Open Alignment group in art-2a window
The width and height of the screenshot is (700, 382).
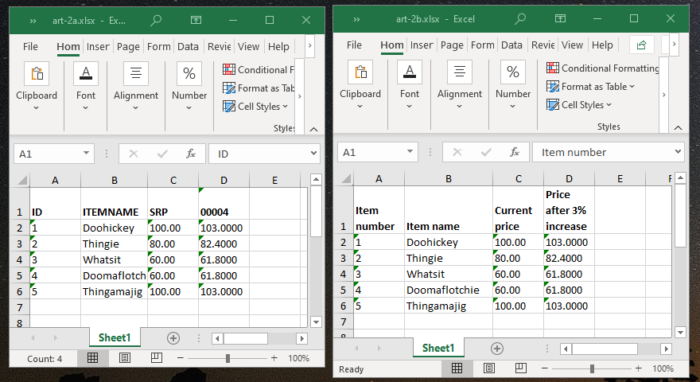(x=136, y=87)
